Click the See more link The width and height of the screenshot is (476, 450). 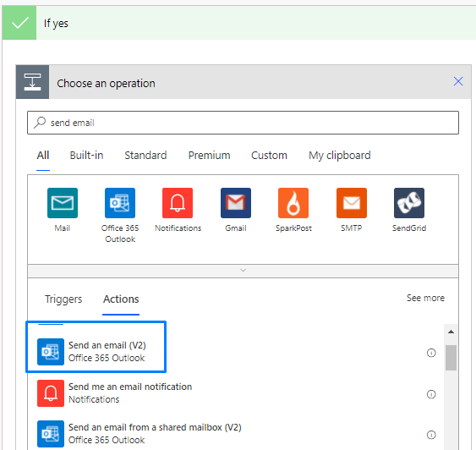coord(425,298)
